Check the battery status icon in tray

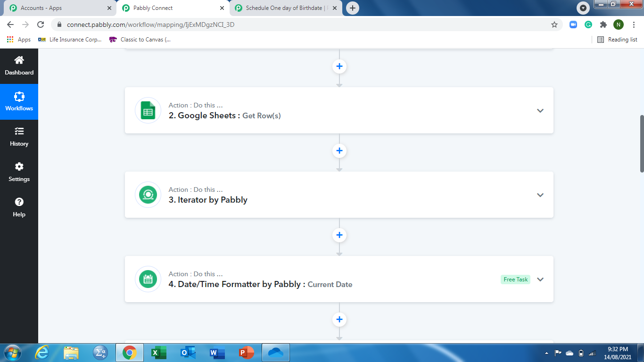[x=581, y=353]
